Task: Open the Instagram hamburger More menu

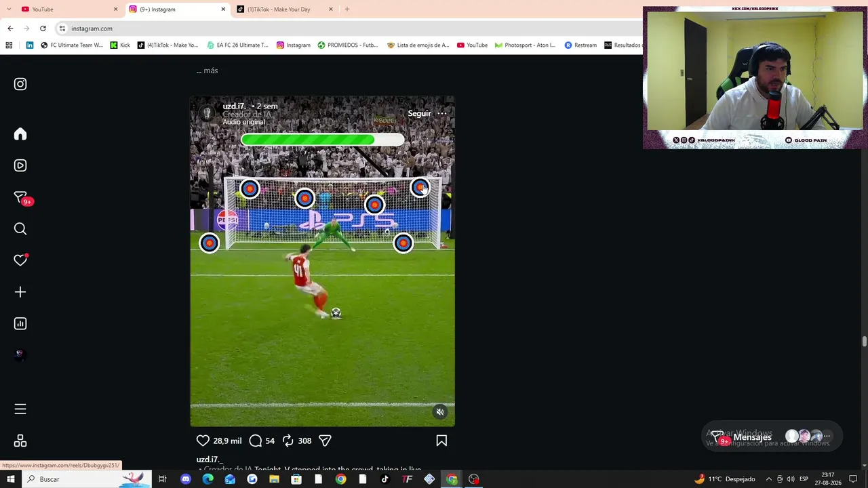Action: (20, 409)
